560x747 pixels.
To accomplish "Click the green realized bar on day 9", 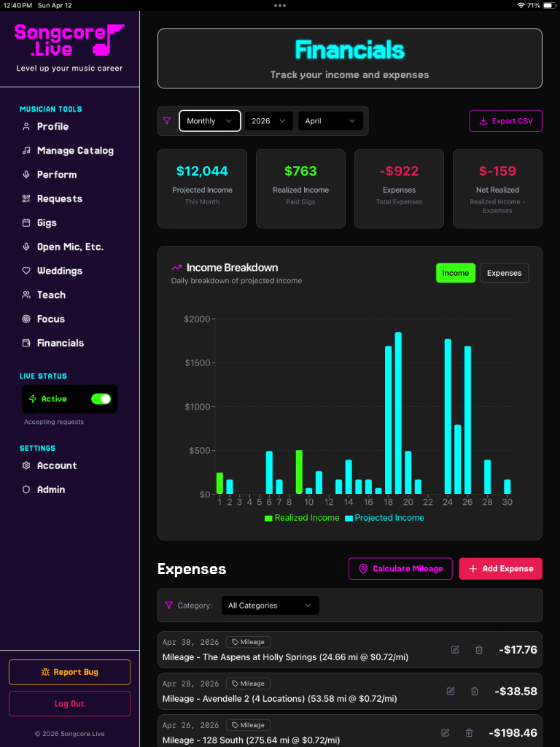I will pos(299,472).
